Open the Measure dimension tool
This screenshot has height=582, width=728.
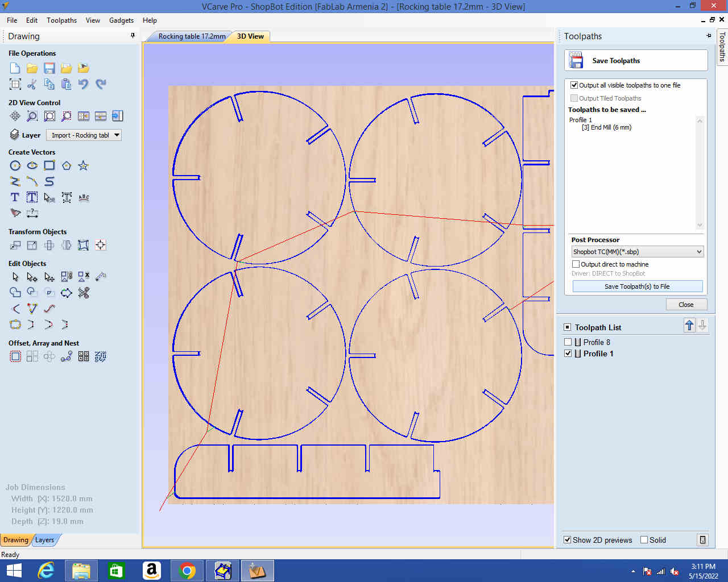click(x=32, y=213)
